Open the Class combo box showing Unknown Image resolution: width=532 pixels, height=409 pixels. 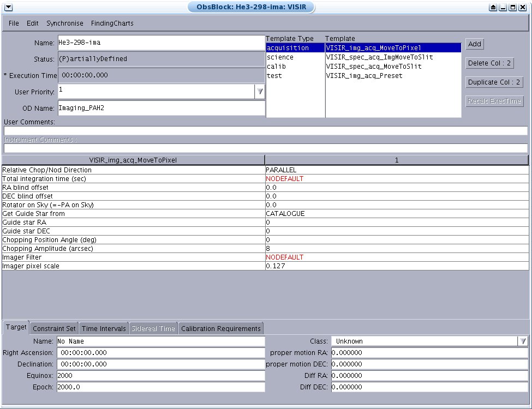(x=429, y=341)
